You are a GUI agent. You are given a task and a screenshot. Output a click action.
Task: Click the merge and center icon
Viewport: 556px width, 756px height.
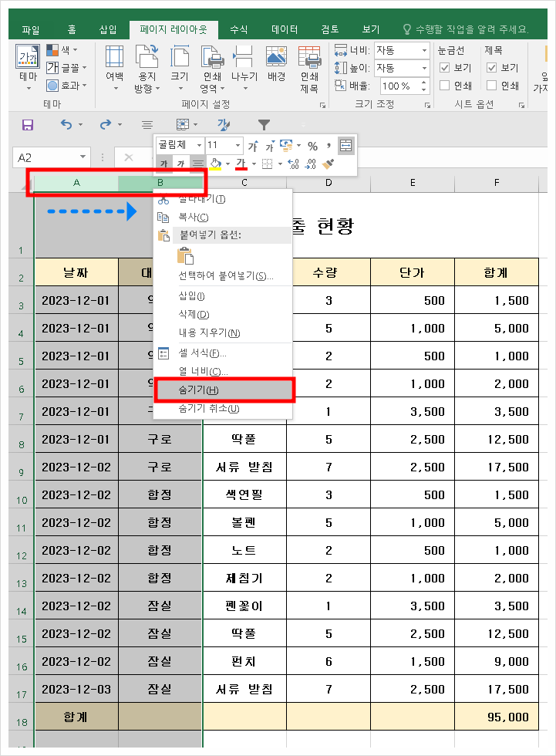[346, 146]
